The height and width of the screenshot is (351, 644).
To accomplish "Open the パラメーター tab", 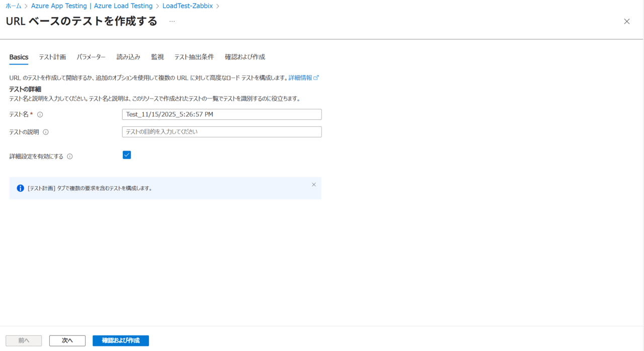I will [x=91, y=57].
